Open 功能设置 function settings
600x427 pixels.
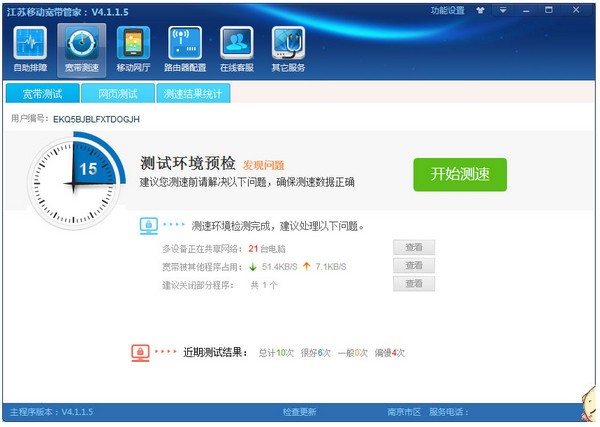447,11
